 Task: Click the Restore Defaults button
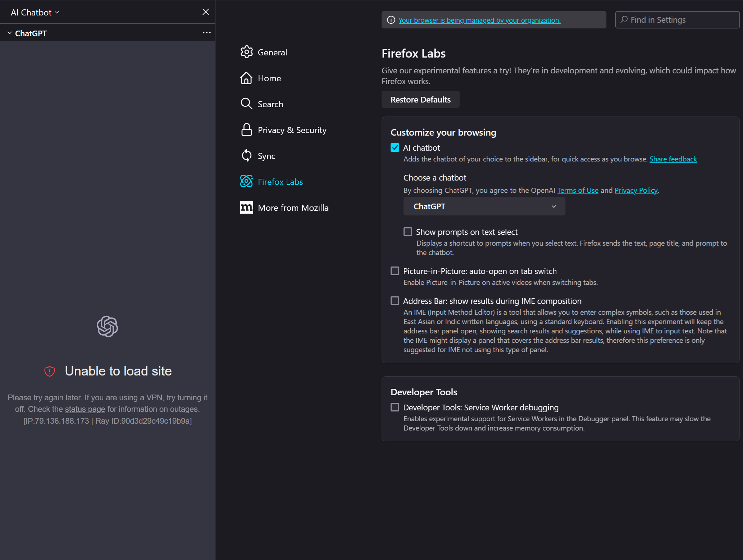(420, 100)
